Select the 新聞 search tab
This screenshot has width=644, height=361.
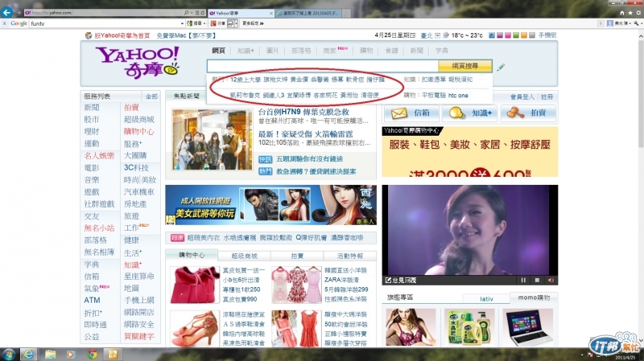coord(416,51)
